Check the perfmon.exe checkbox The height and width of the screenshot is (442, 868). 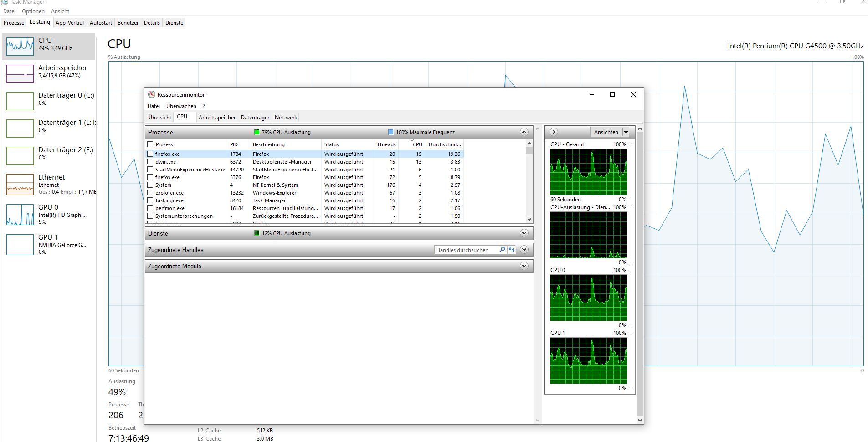pyautogui.click(x=150, y=208)
